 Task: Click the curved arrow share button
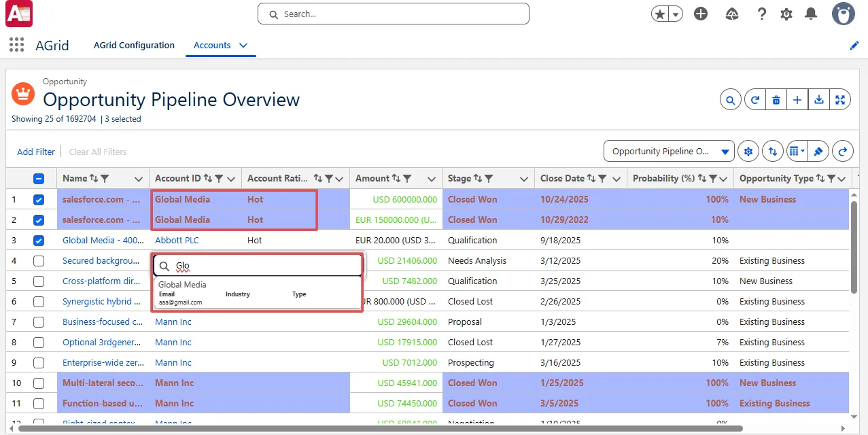[x=843, y=152]
